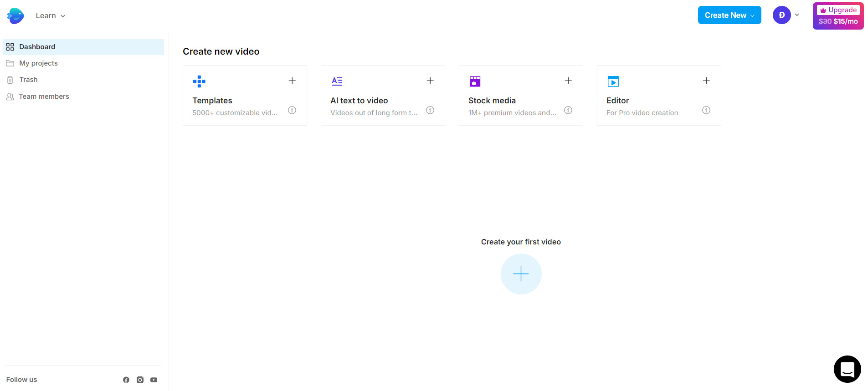Open the Templates card title
868x391 pixels.
coord(212,101)
